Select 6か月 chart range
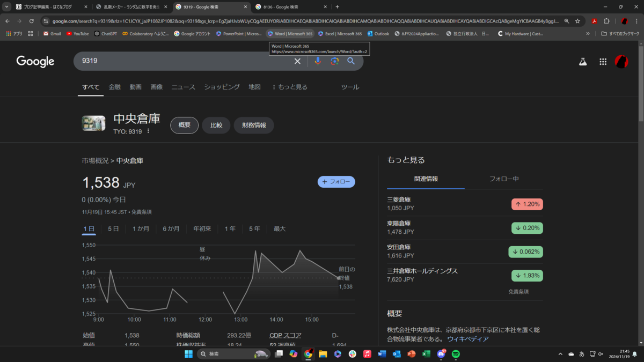This screenshot has width=644, height=362. [171, 228]
